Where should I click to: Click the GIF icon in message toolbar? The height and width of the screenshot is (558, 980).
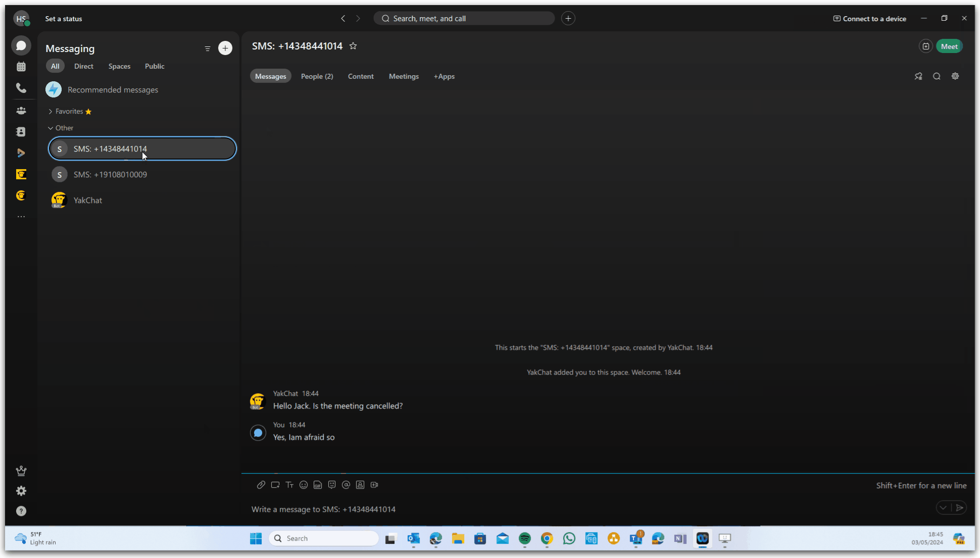(x=317, y=484)
